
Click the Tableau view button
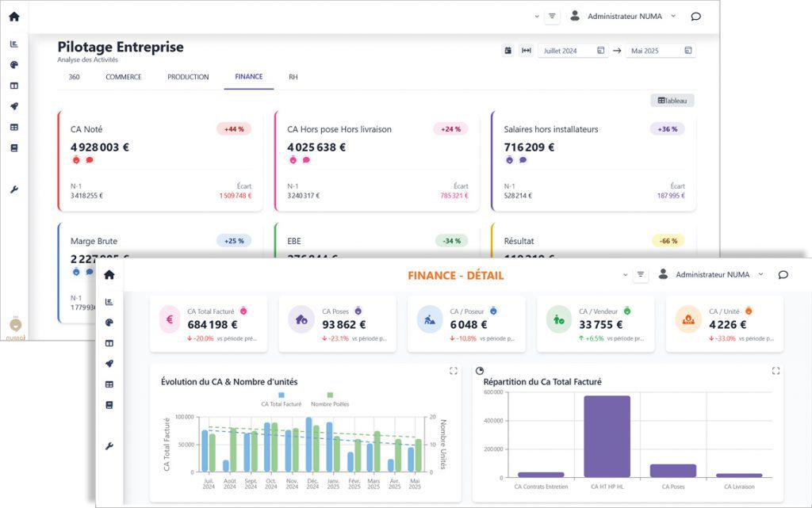tap(672, 101)
